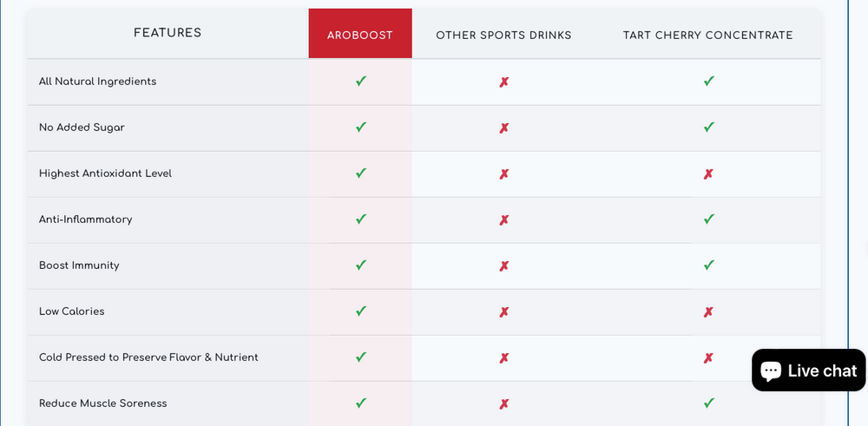Image resolution: width=868 pixels, height=426 pixels.
Task: Click Tart Cherry checkmark for Boost Immunity
Action: 708,265
